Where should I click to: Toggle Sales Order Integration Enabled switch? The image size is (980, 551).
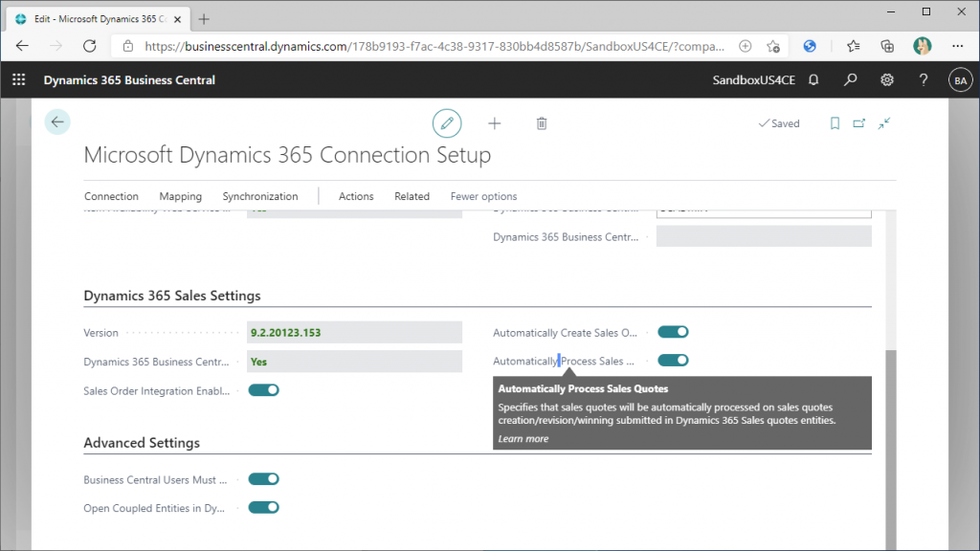coord(264,390)
